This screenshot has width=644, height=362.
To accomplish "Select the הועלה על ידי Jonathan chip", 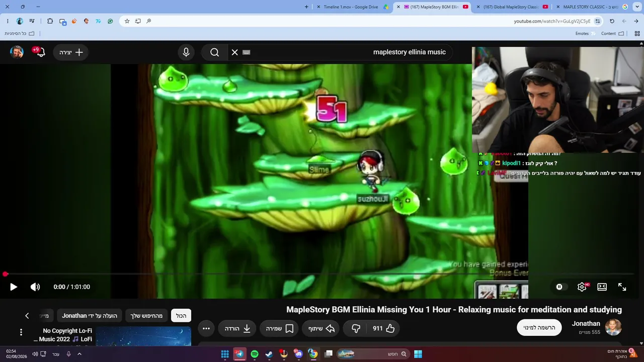I will click(x=90, y=316).
